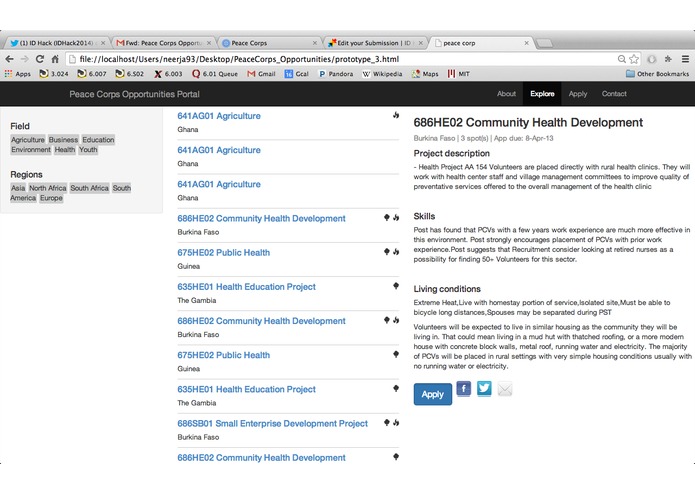The width and height of the screenshot is (695, 494).
Task: Open the 6.003 bookmark
Action: click(x=168, y=74)
